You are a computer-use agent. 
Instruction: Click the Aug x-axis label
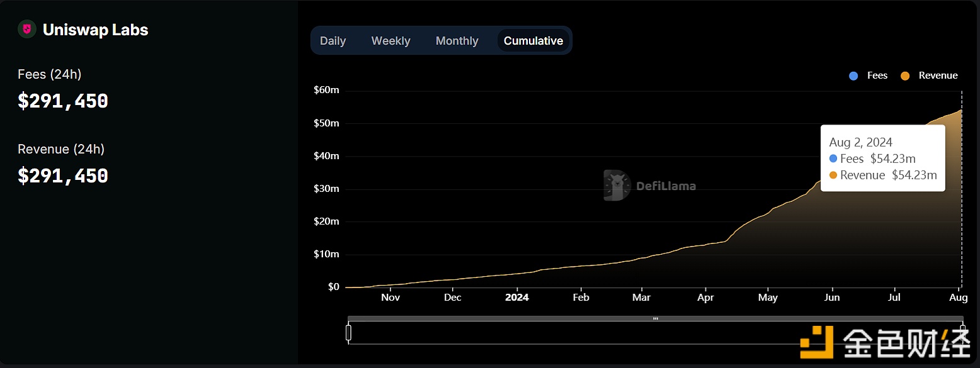click(x=959, y=297)
